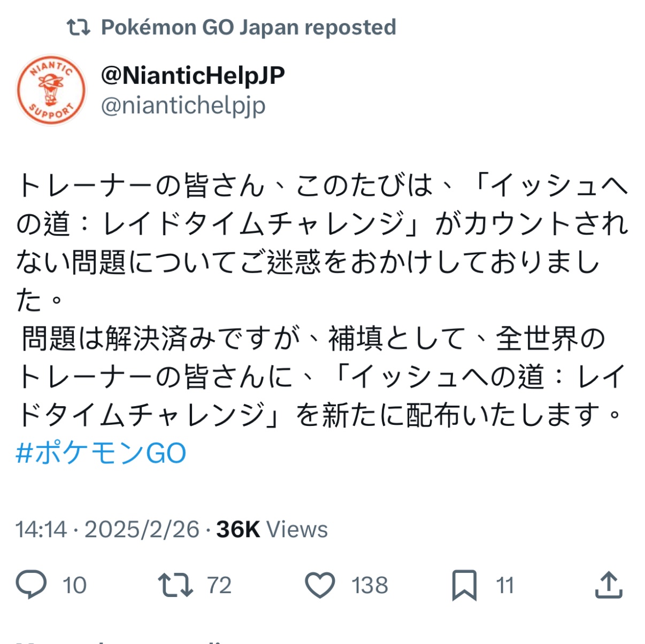The image size is (645, 644).
Task: View the 36K Views count
Action: click(272, 529)
